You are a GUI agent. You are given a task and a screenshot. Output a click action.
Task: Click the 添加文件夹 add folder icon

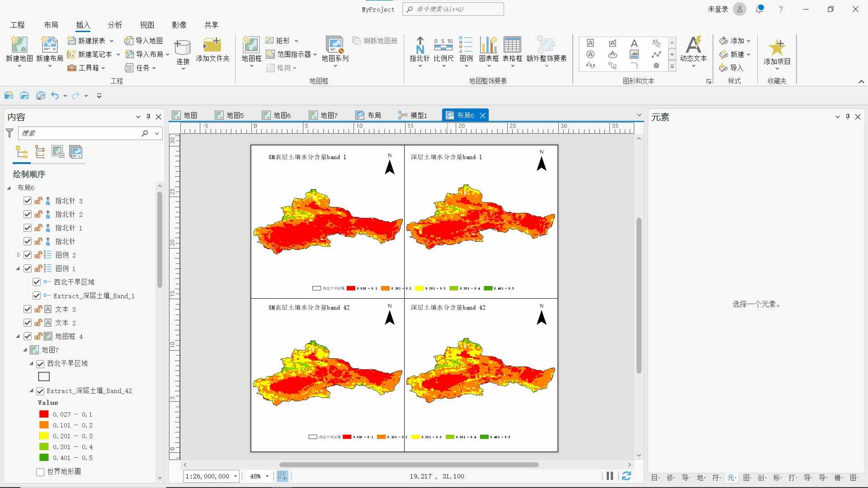coord(212,45)
